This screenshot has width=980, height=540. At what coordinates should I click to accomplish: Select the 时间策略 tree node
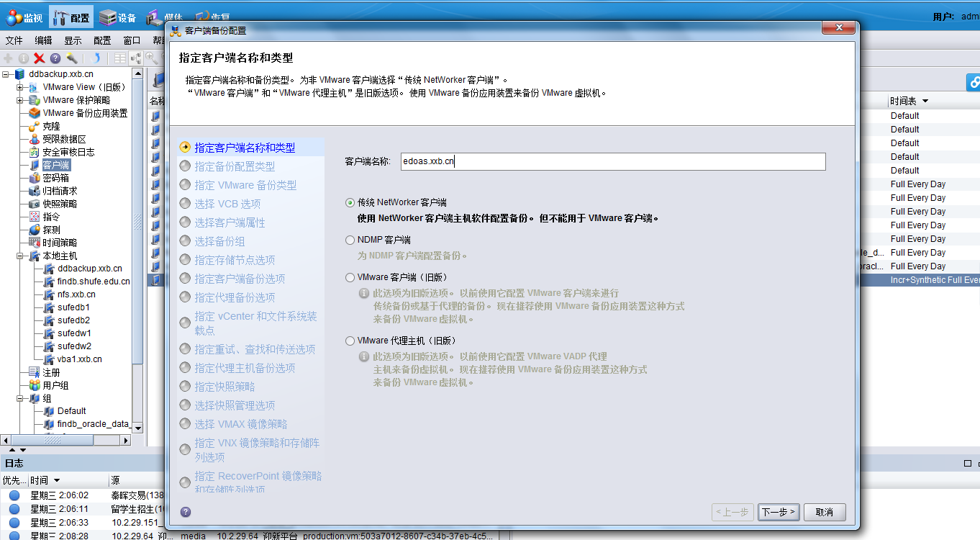tap(60, 243)
